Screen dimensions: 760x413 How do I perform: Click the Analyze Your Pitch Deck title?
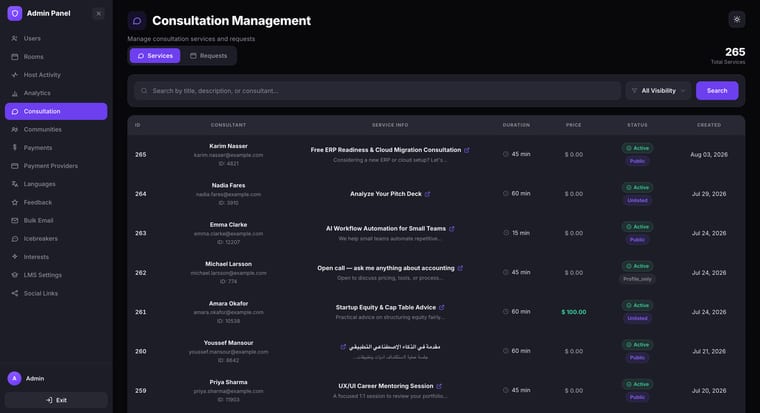[x=386, y=194]
